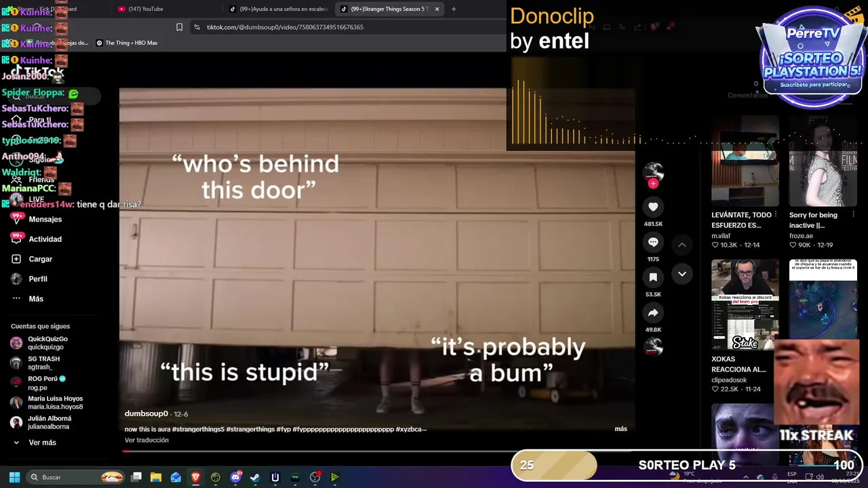Open Outlook from the taskbar
Image resolution: width=868 pixels, height=488 pixels.
tap(176, 477)
